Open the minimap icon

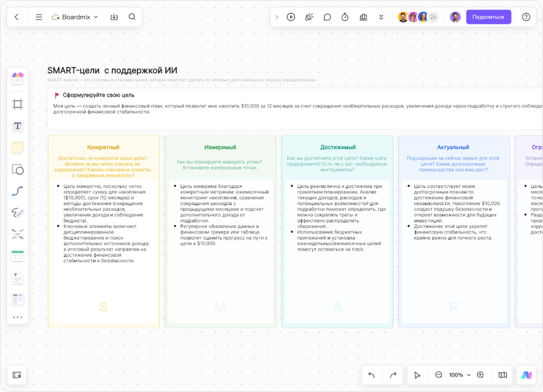point(503,375)
